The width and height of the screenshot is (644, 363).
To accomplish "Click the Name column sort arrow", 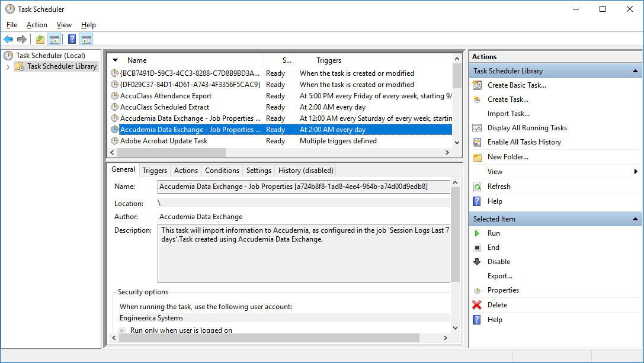I will (116, 60).
